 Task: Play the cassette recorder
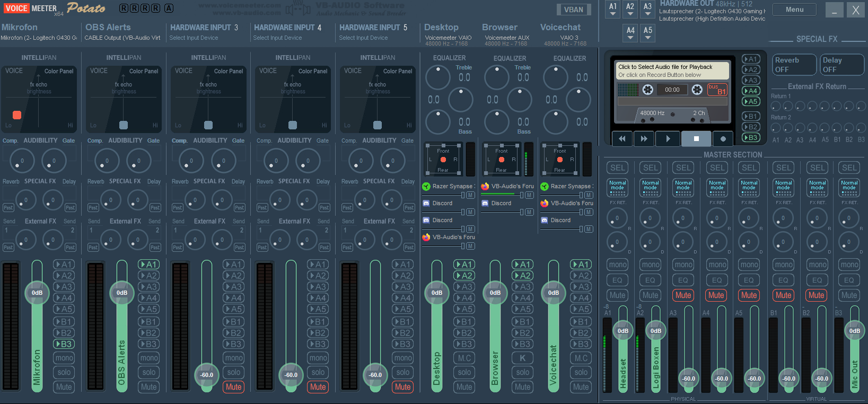tap(668, 138)
